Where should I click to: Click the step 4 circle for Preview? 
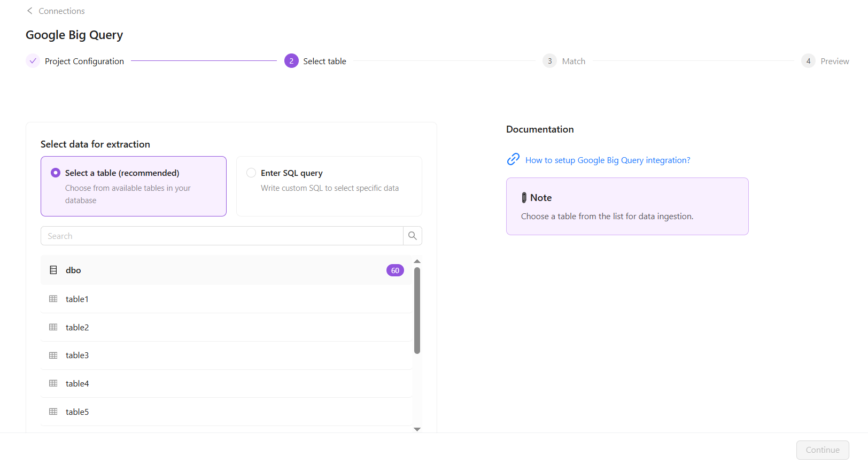click(808, 61)
